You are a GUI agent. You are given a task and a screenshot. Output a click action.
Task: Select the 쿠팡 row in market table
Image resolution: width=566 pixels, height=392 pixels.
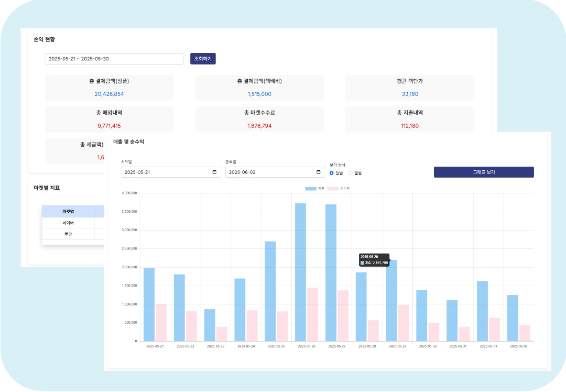pyautogui.click(x=68, y=234)
